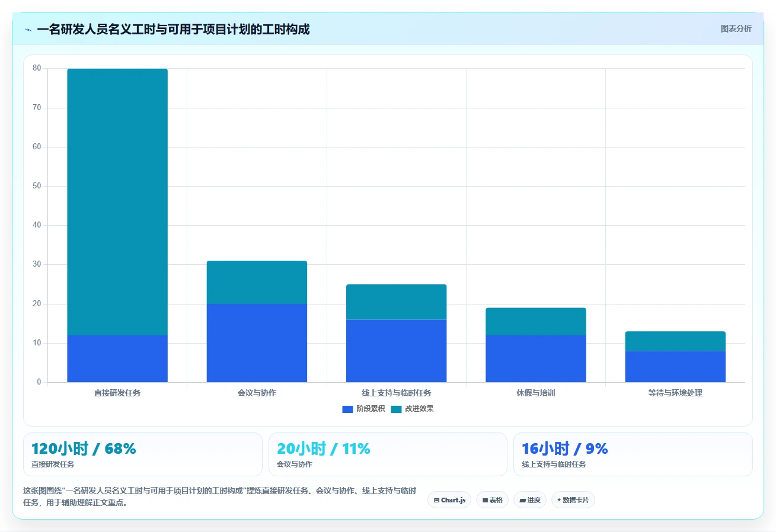Click the teal segment of 会议与协作 bar
Screen dimensions: 776x532
pyautogui.click(x=257, y=282)
